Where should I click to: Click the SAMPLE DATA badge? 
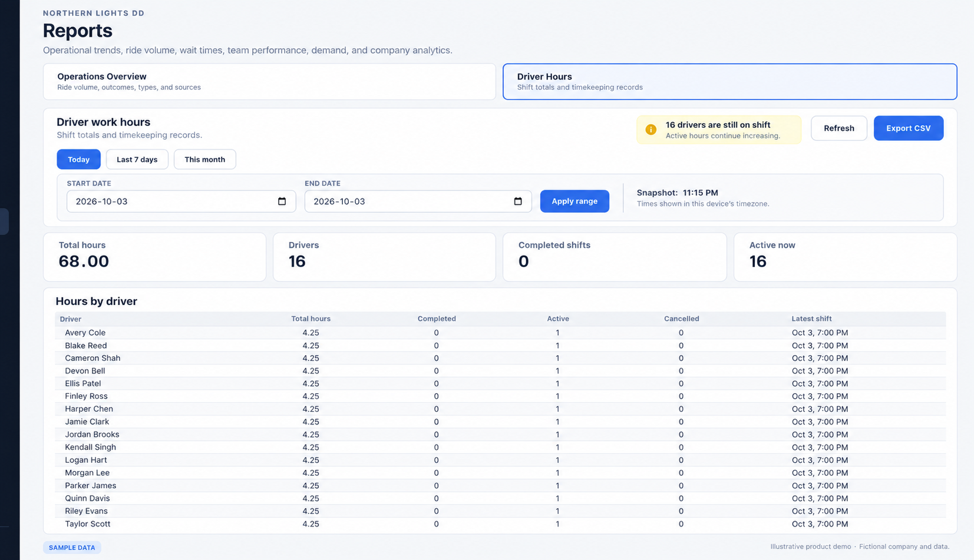tap(72, 548)
